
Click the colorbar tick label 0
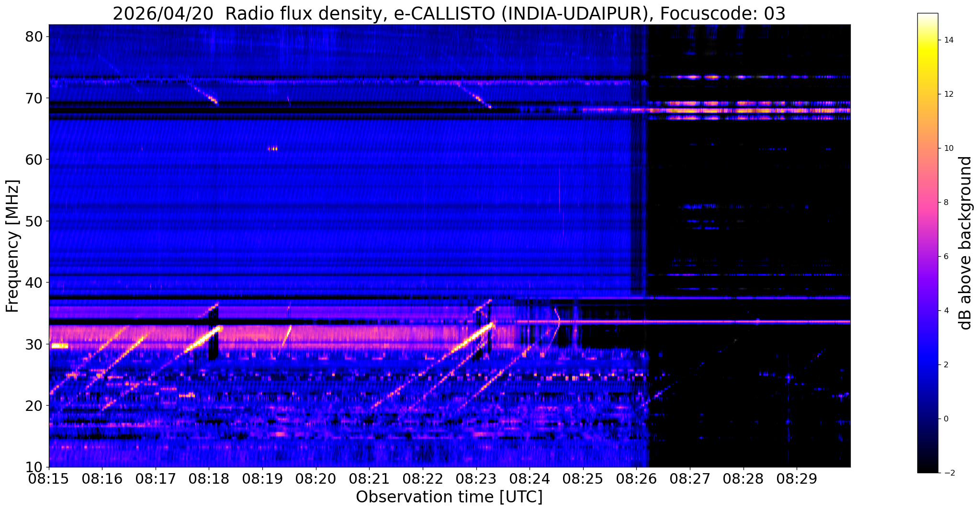click(946, 419)
